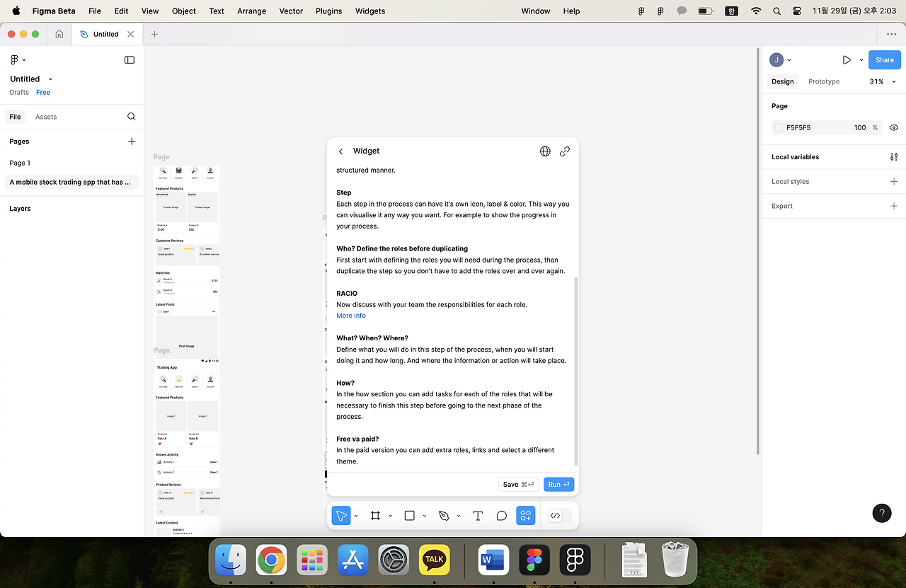This screenshot has width=906, height=588.
Task: Click the Drafts location link
Action: (19, 93)
